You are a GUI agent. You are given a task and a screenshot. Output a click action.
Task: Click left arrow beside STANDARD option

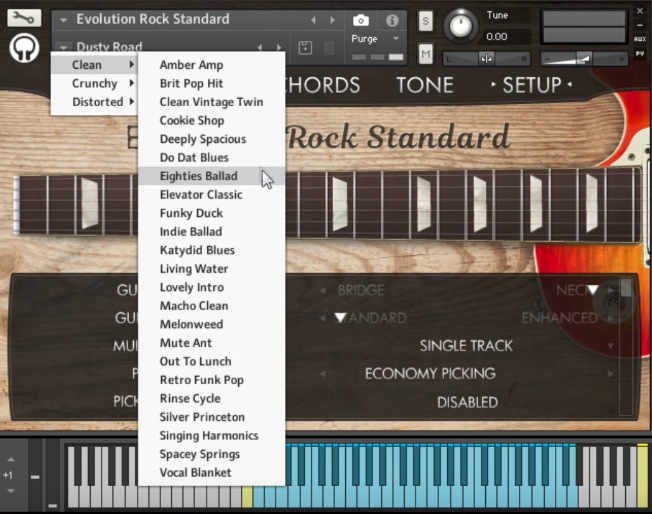pyautogui.click(x=322, y=318)
